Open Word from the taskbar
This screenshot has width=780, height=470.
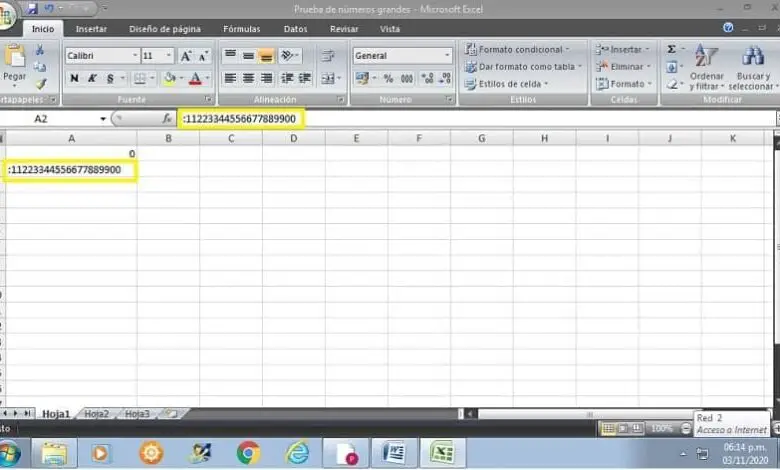(394, 453)
